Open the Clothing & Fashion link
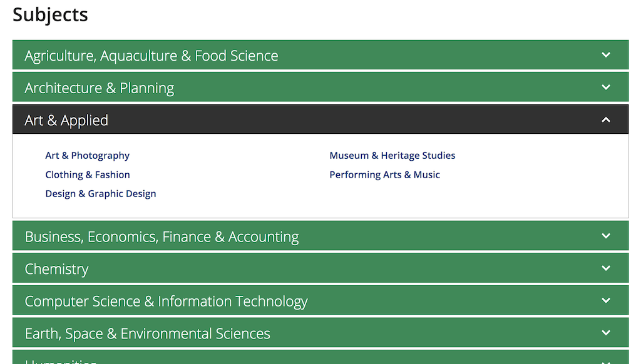The height and width of the screenshot is (364, 641). point(87,174)
